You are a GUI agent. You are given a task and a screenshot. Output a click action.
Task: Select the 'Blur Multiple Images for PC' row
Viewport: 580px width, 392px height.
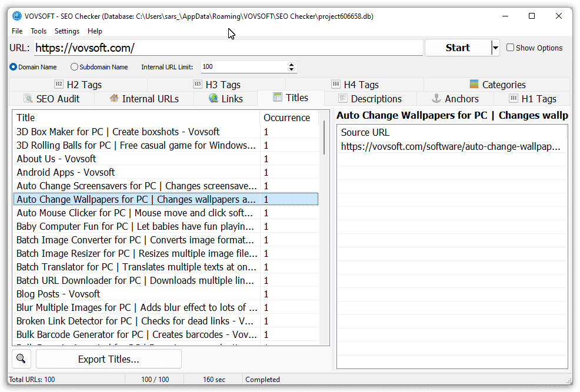click(166, 308)
